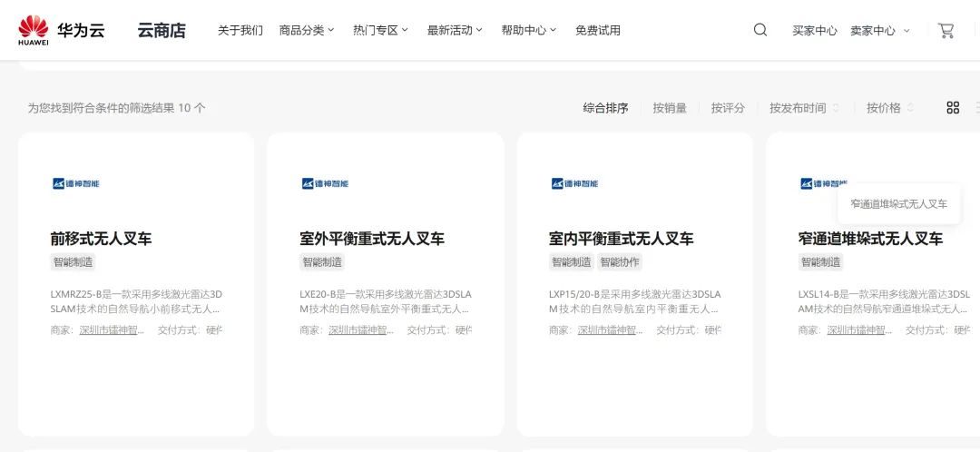Viewport: 980px width, 452px height.
Task: Click brand logo on 室内平衡重式无人叉车 card
Action: [574, 183]
